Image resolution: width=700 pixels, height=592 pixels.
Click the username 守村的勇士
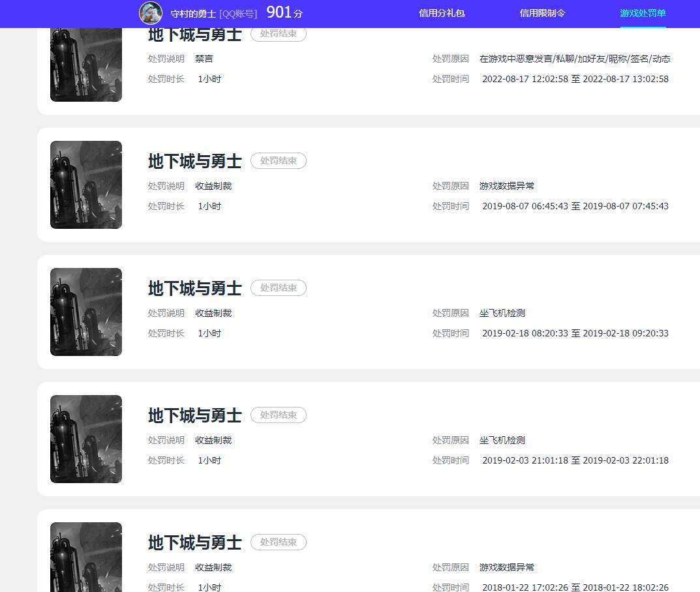pyautogui.click(x=193, y=14)
